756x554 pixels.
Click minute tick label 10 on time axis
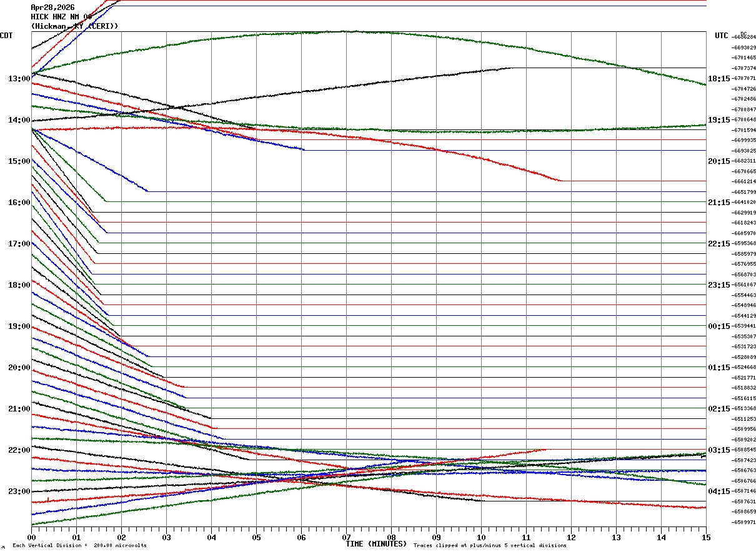tap(481, 537)
